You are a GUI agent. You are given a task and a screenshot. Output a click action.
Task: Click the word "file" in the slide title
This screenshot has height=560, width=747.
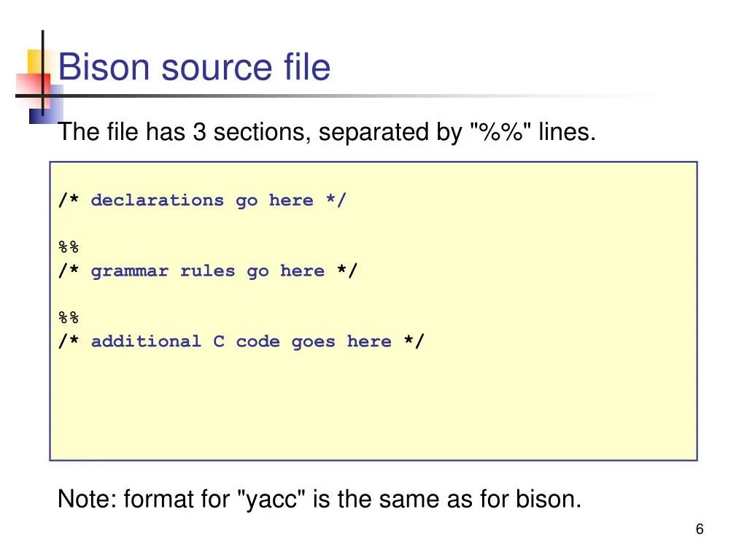306,68
